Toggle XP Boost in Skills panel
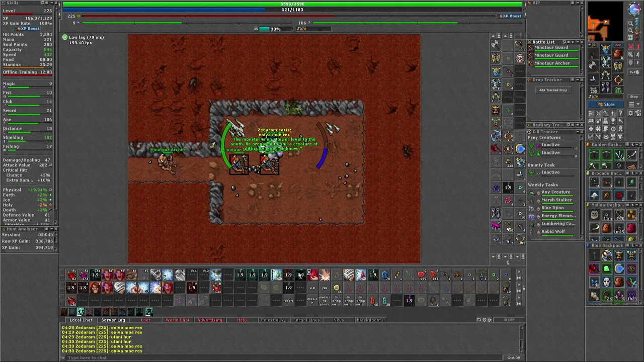The width and height of the screenshot is (644, 362). click(28, 29)
